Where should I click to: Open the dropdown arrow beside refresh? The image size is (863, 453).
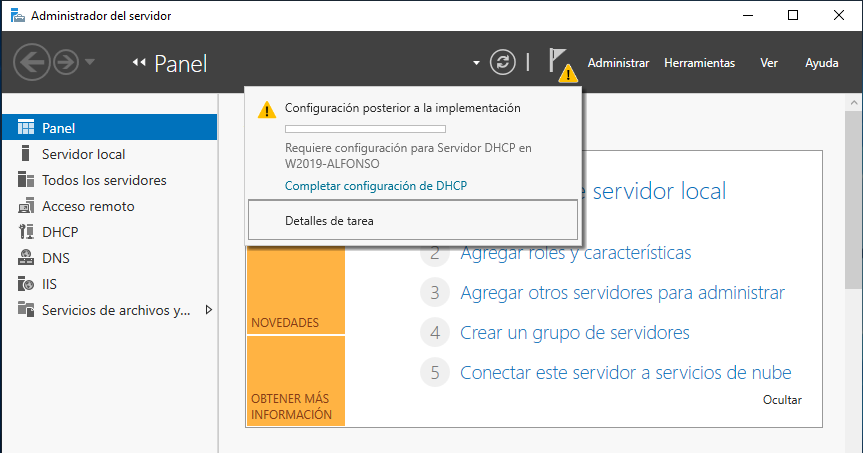(476, 63)
